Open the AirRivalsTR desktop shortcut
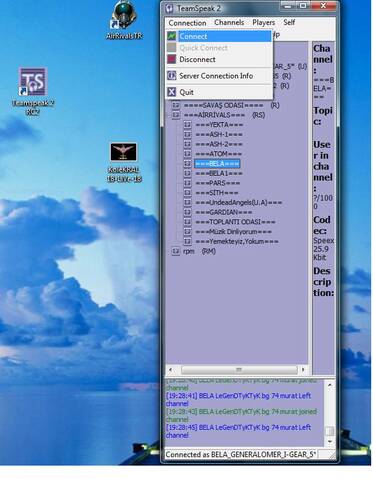Viewport: 373px width, 479px height. coord(124,20)
